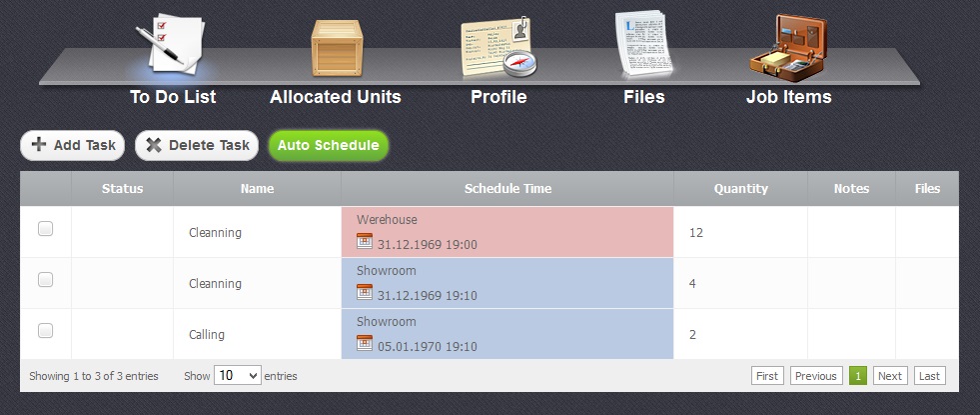
Task: Open the entries-per-page dropdown showing 10
Action: pos(238,376)
